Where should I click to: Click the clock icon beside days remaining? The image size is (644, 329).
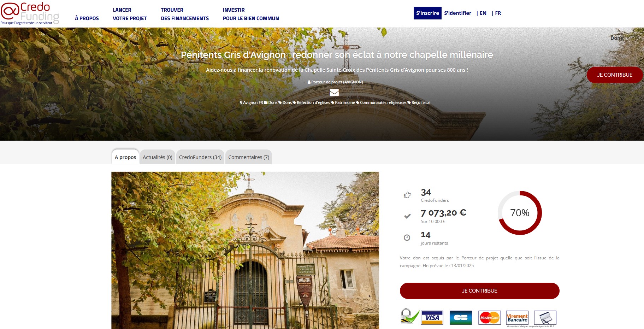[x=407, y=237]
